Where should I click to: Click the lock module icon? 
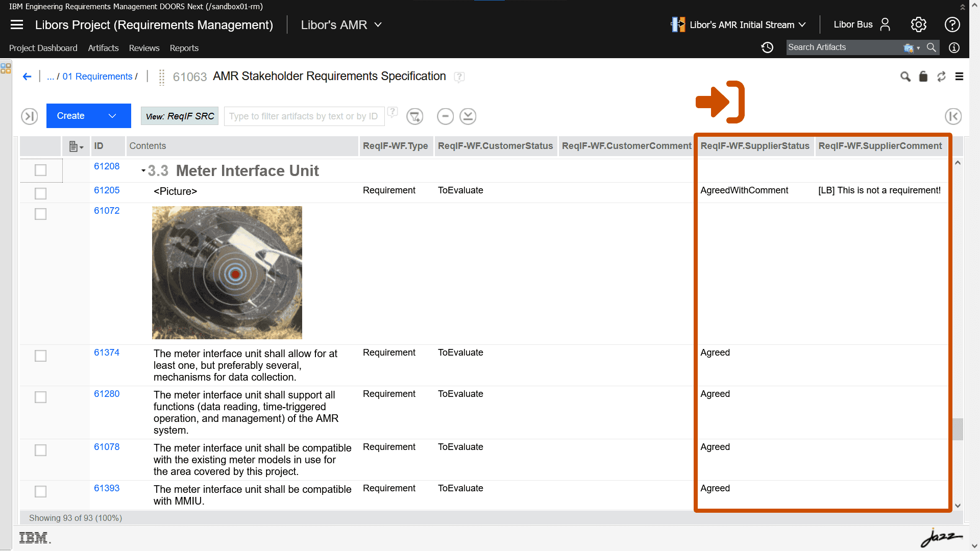click(x=923, y=77)
